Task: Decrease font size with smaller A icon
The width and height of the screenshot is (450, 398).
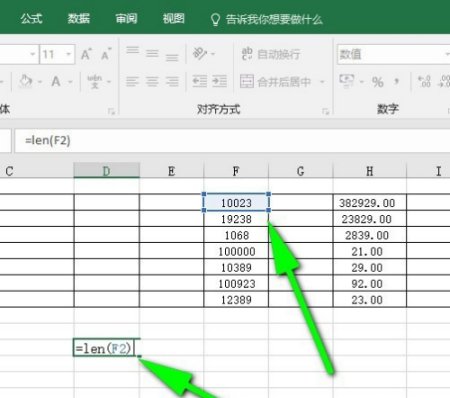Action: click(x=106, y=54)
